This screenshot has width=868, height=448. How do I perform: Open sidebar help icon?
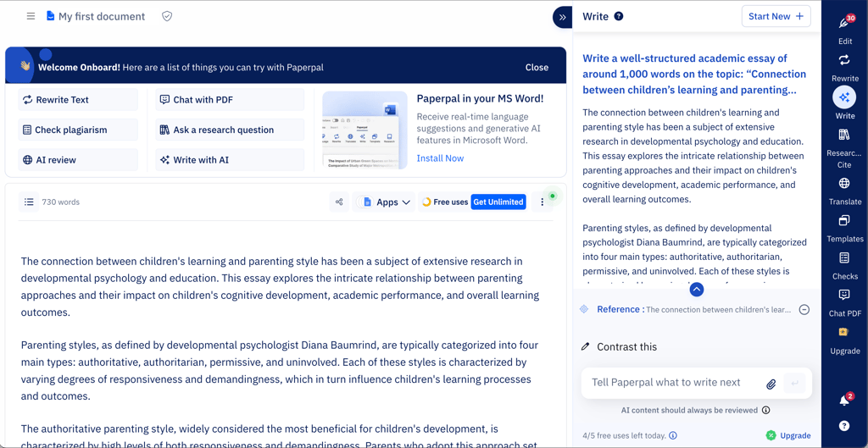coord(844,425)
